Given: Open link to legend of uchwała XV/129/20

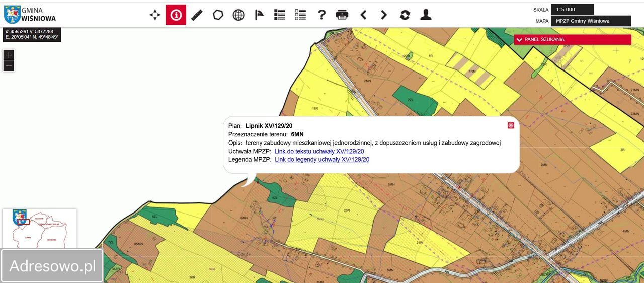Looking at the screenshot, I should pyautogui.click(x=322, y=160).
